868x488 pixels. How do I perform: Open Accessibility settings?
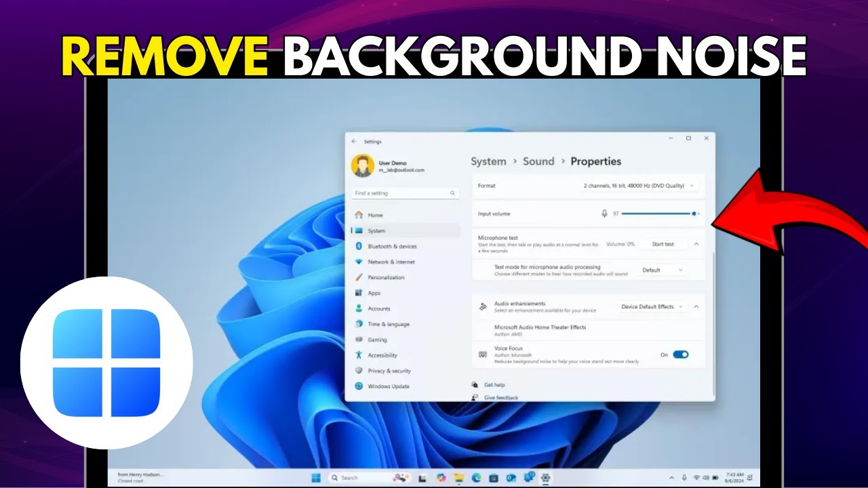[x=406, y=355]
